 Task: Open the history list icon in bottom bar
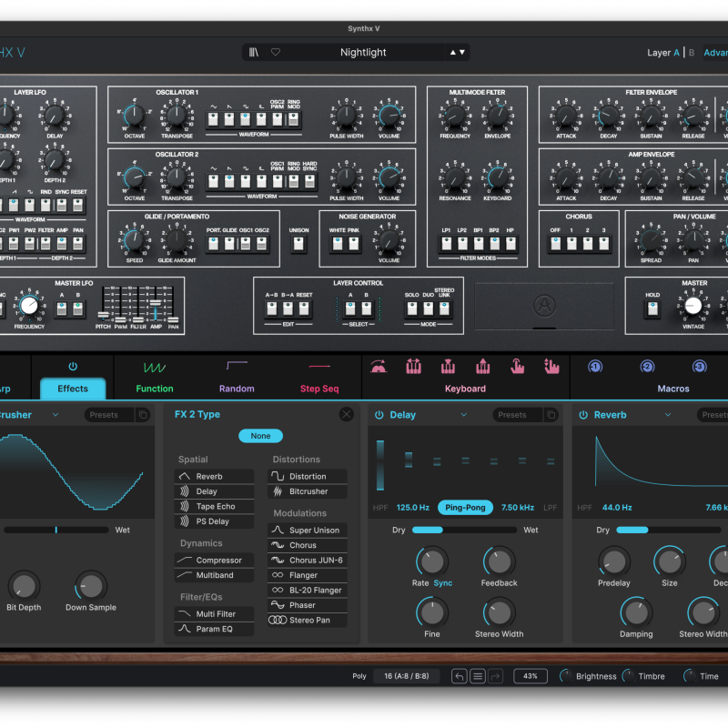pos(477,676)
